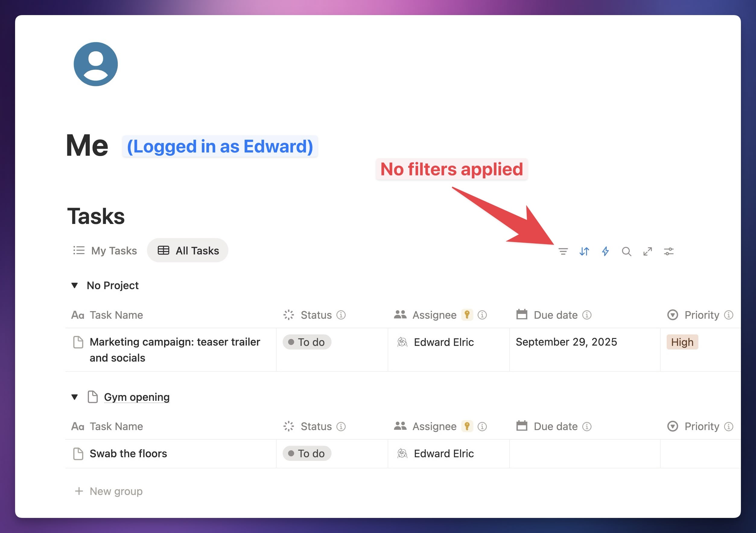
Task: Collapse the No Project group
Action: coord(75,285)
